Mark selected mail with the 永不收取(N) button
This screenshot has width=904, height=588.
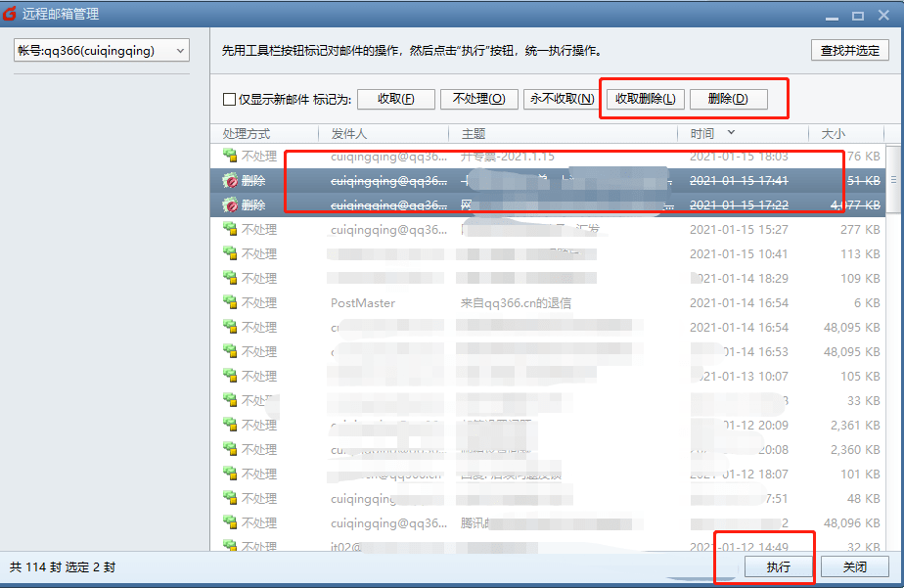click(x=562, y=99)
